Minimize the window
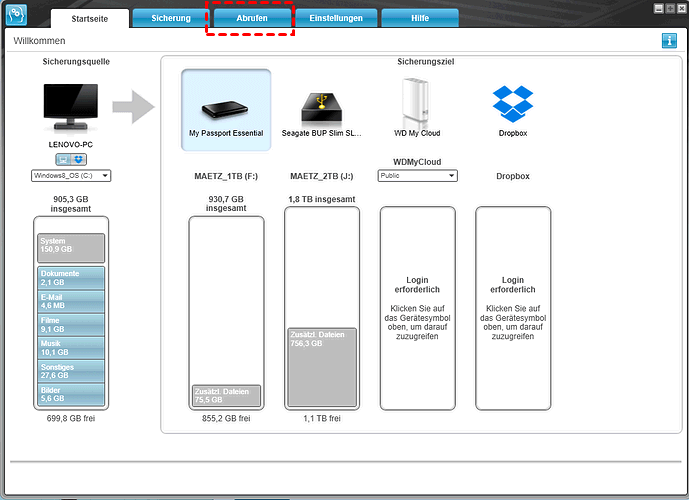 coord(658,8)
